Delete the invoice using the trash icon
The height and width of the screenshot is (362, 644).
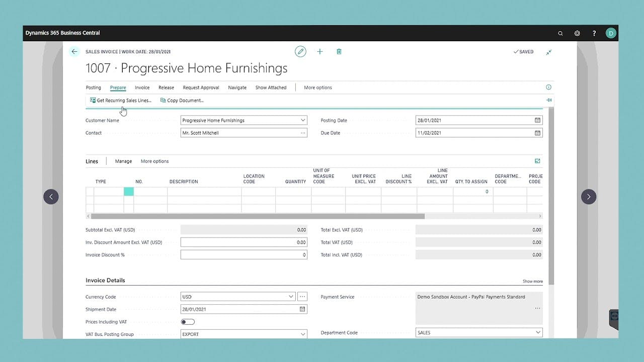coord(339,51)
